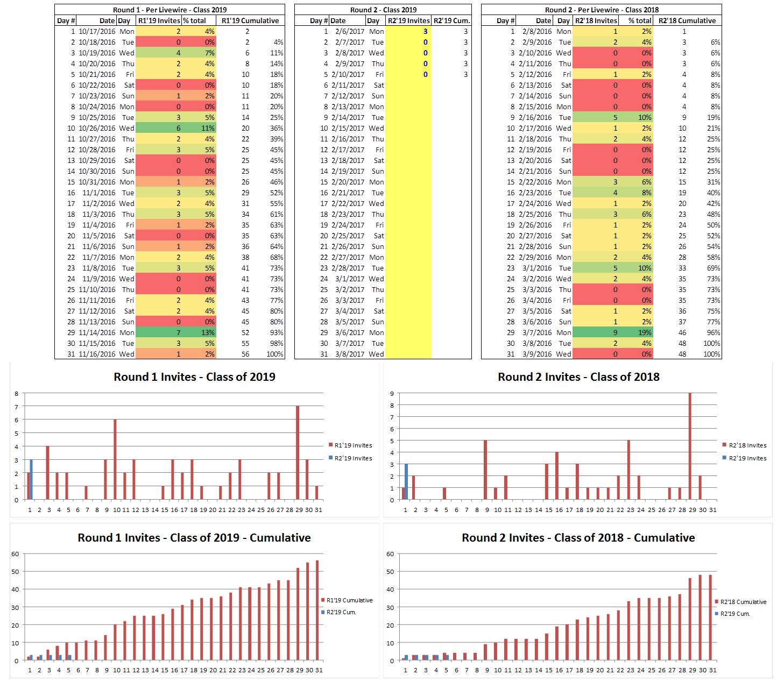Select the R2'18 Invites legend entry

747,445
